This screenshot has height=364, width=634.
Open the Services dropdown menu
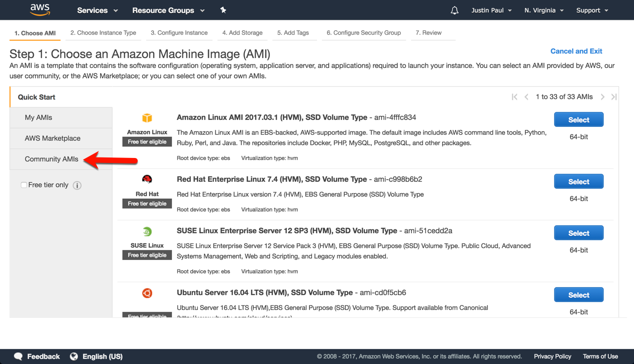[98, 10]
